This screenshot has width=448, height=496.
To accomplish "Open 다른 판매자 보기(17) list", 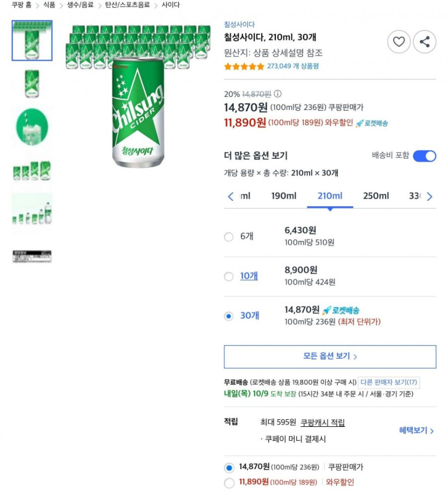I will pos(389,383).
